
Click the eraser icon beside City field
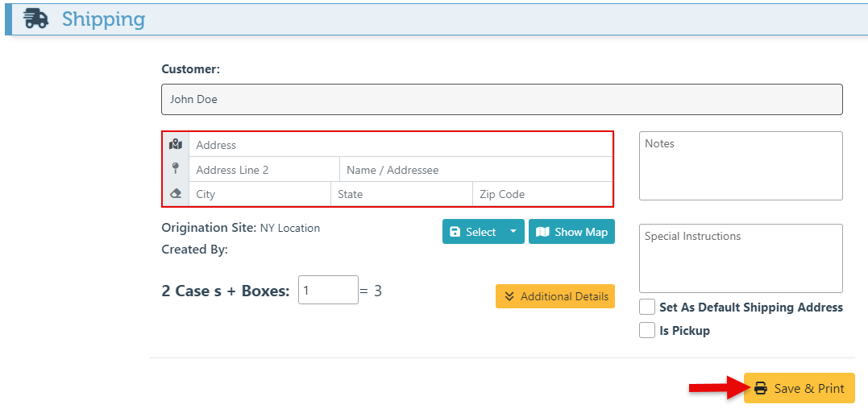(176, 194)
